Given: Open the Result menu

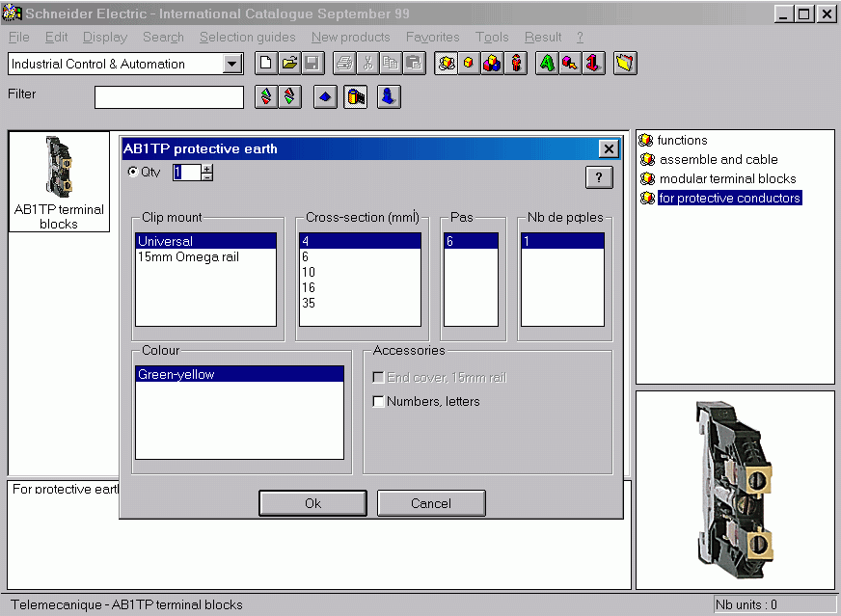Looking at the screenshot, I should (x=543, y=37).
